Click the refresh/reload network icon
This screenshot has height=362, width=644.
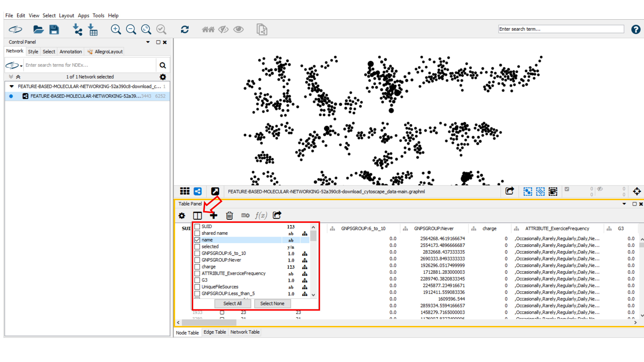coord(185,29)
